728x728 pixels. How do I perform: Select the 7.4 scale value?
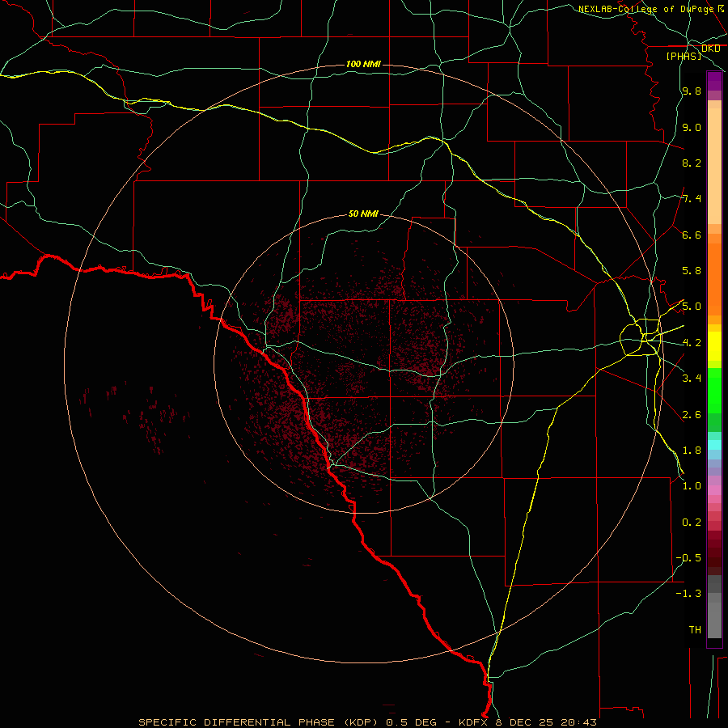[x=692, y=199]
